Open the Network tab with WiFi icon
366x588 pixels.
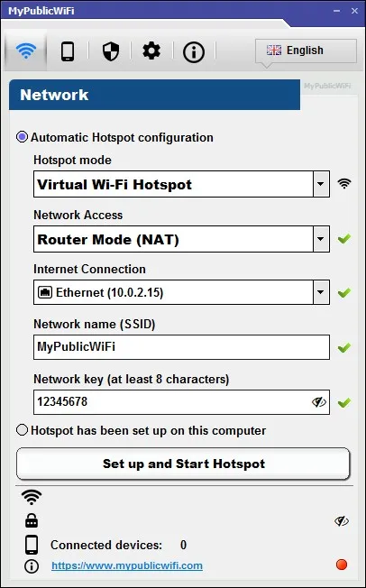[26, 51]
